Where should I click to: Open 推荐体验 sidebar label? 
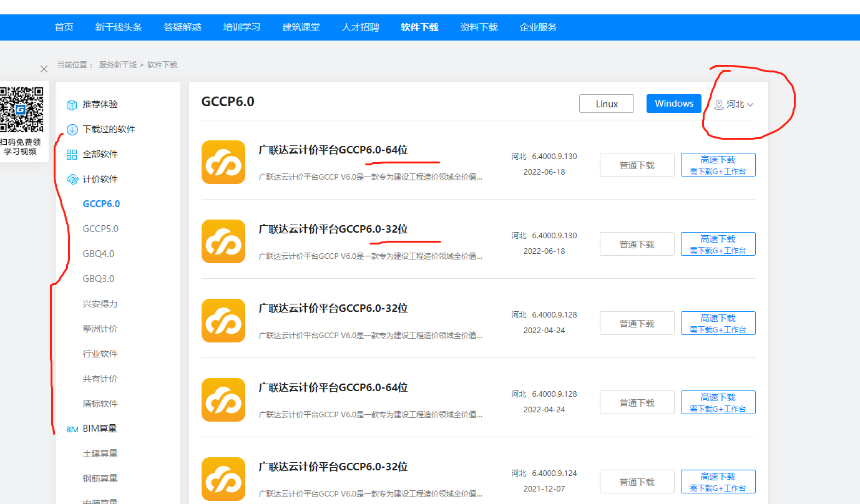click(100, 104)
